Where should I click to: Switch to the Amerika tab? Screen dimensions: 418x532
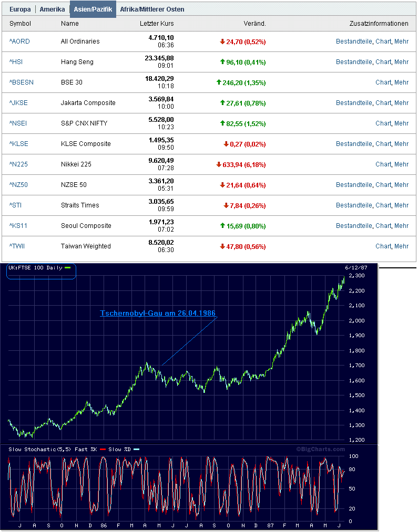tap(52, 9)
